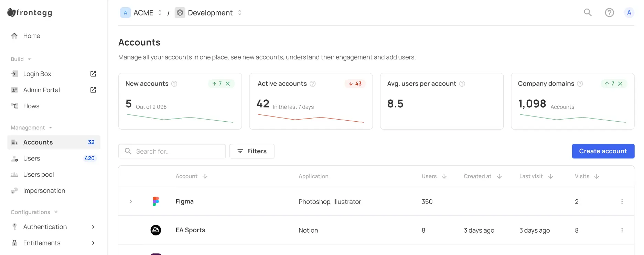The image size is (644, 255).
Task: Open the user avatar in top right
Action: [629, 13]
